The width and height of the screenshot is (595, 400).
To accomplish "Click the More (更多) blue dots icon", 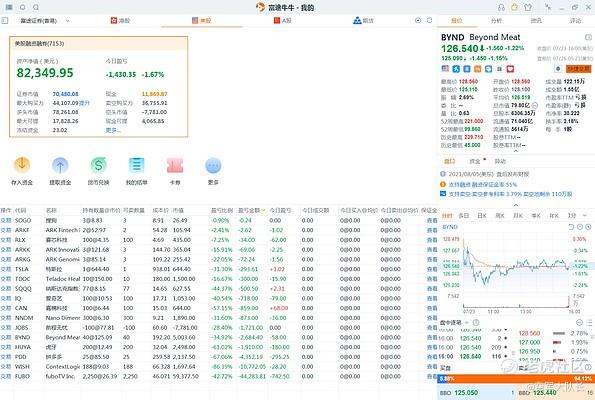I will [x=213, y=165].
